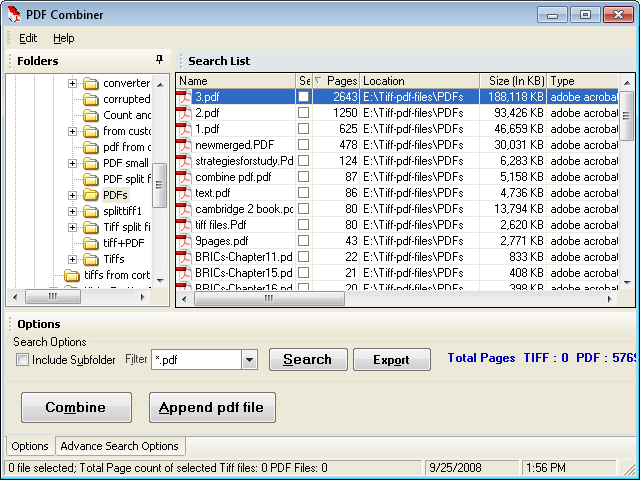This screenshot has width=640, height=480.
Task: Sort by the Location column header
Action: 419,81
